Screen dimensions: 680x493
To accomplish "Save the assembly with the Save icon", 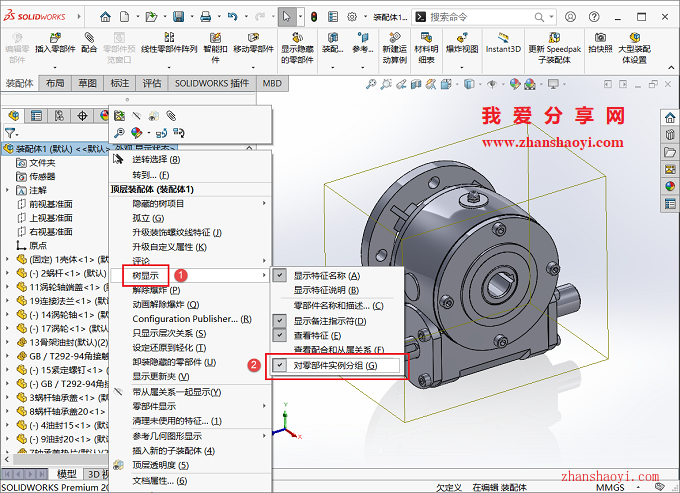I will (178, 17).
